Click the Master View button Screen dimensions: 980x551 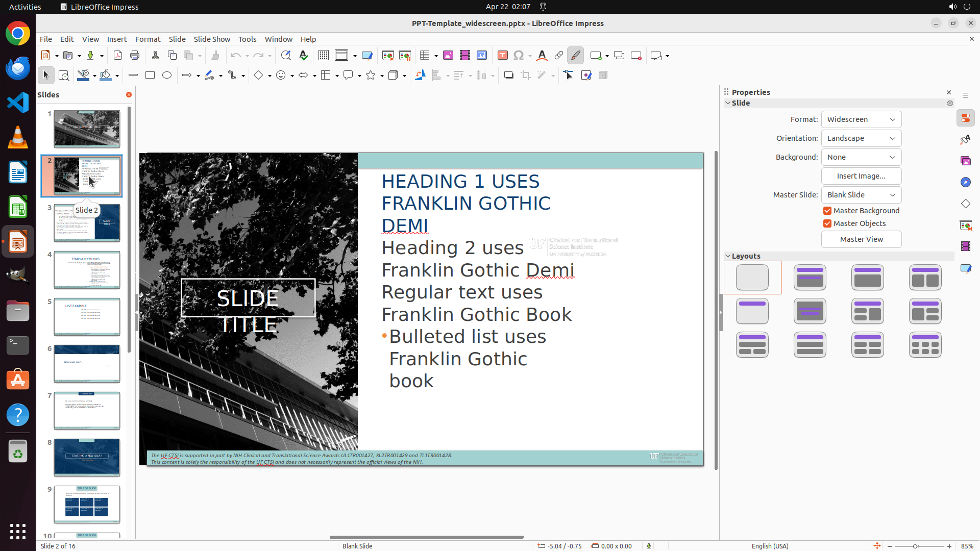pos(861,239)
